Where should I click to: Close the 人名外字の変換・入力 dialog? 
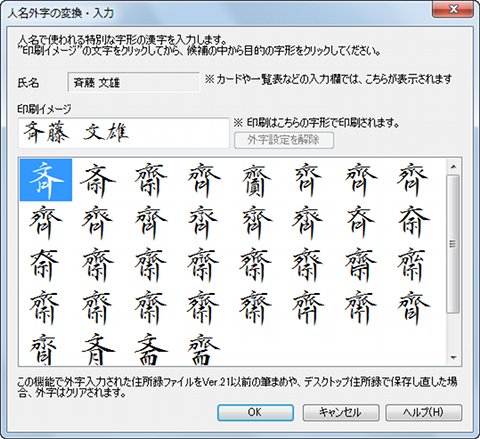pyautogui.click(x=453, y=9)
